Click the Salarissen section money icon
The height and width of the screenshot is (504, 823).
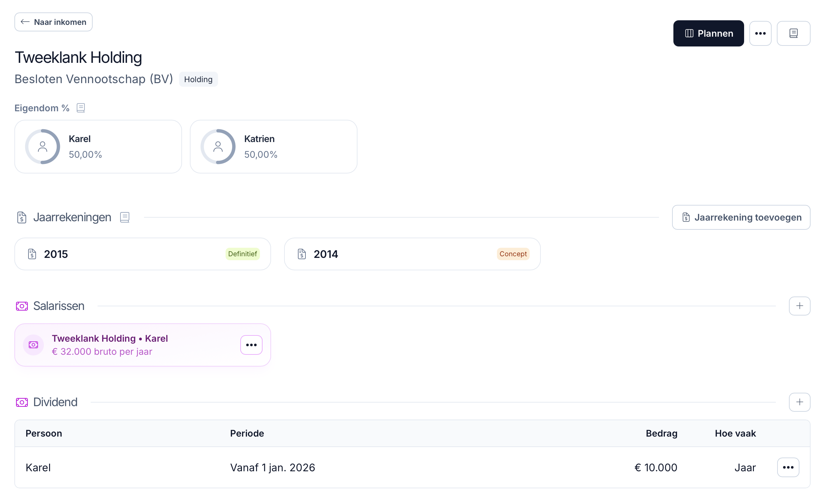pyautogui.click(x=22, y=306)
